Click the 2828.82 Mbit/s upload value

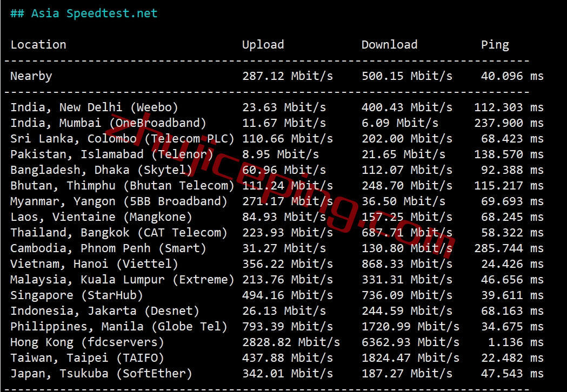pyautogui.click(x=291, y=342)
